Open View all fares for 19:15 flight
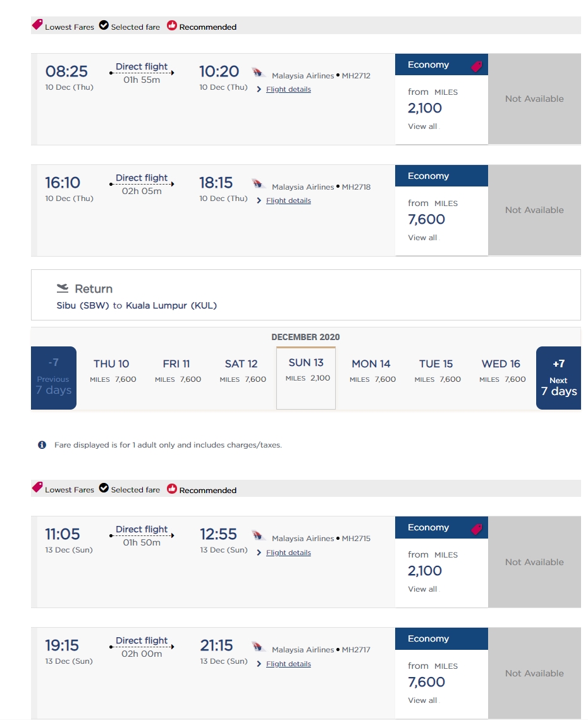This screenshot has width=588, height=720. click(x=422, y=700)
